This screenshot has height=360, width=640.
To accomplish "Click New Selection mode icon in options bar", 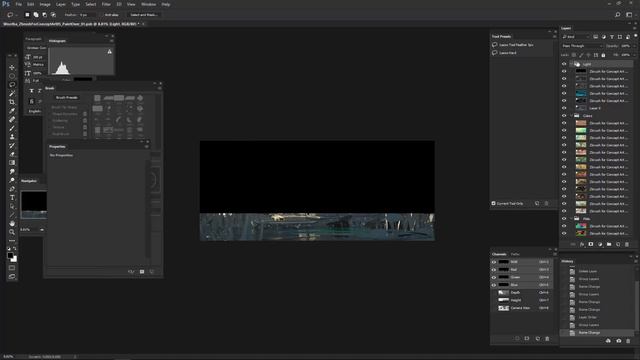I will [27, 15].
